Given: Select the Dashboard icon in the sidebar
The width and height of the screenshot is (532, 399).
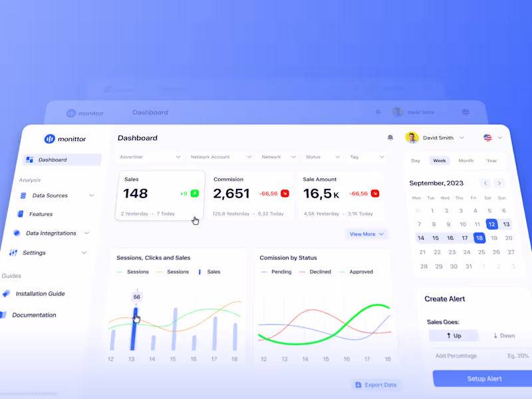Looking at the screenshot, I should [29, 160].
